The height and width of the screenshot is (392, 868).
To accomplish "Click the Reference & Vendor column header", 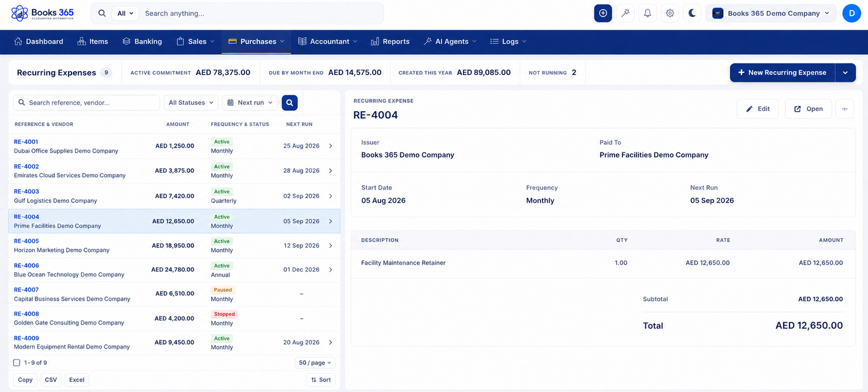I will [x=44, y=124].
